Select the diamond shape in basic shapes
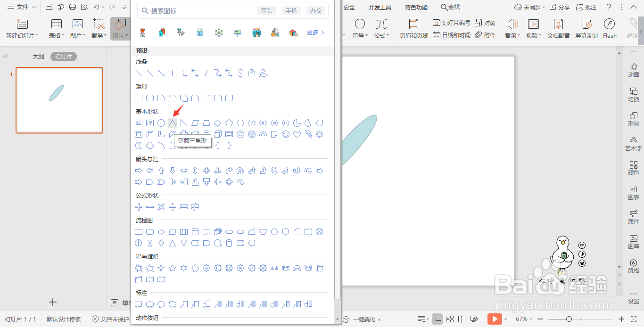This screenshot has height=327, width=644. click(218, 123)
